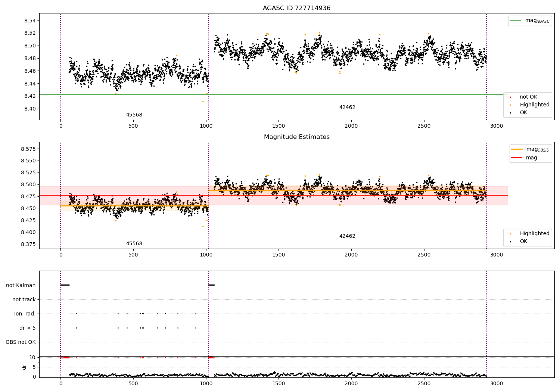
Task: Select the mag AGASC legend entry
Action: tap(530, 21)
